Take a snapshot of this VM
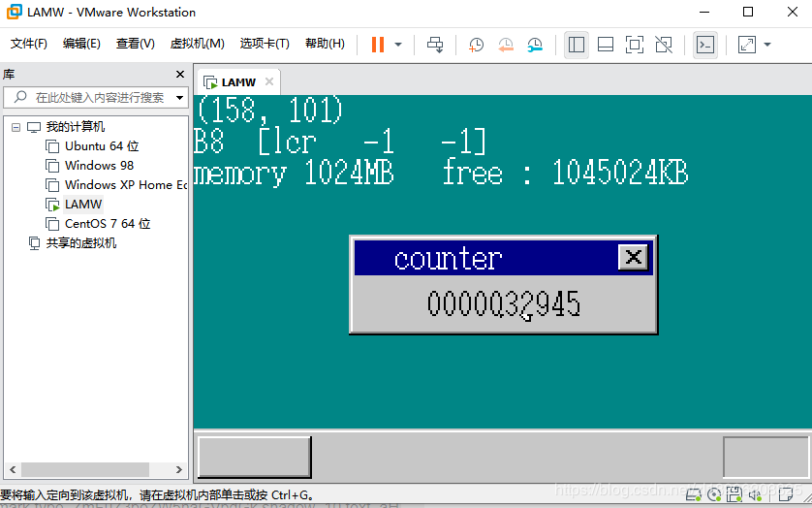The height and width of the screenshot is (508, 812). coord(476,45)
